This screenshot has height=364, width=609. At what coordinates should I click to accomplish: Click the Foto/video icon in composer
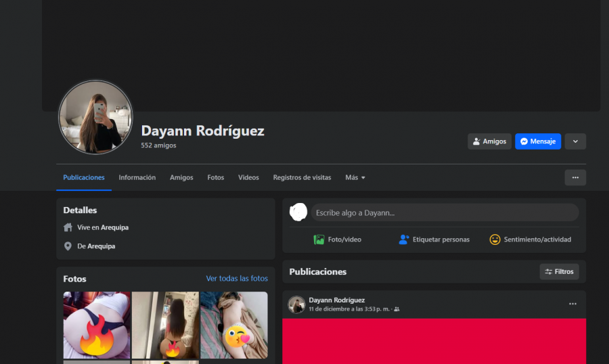point(319,240)
